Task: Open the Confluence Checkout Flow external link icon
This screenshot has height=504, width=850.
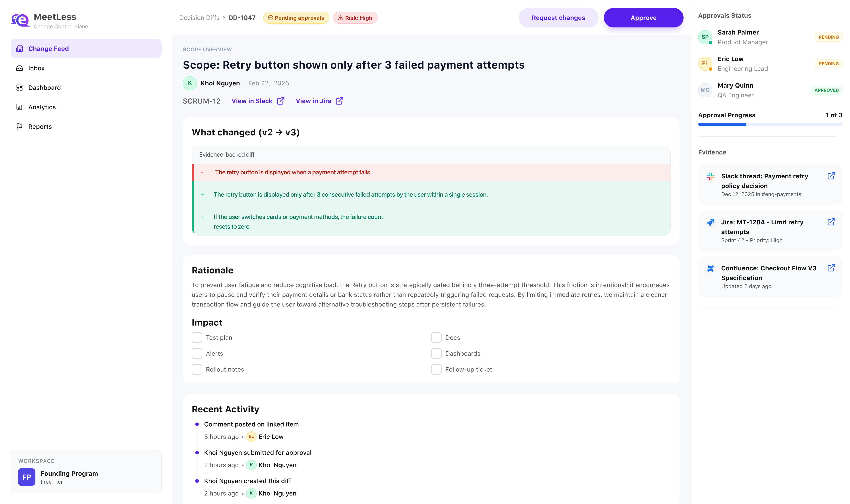Action: click(x=831, y=268)
